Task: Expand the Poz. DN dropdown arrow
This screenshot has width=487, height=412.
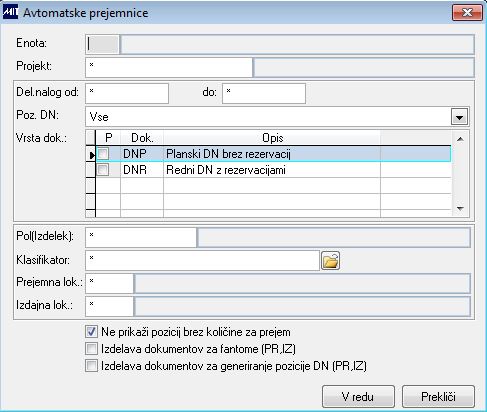Action: pos(459,117)
